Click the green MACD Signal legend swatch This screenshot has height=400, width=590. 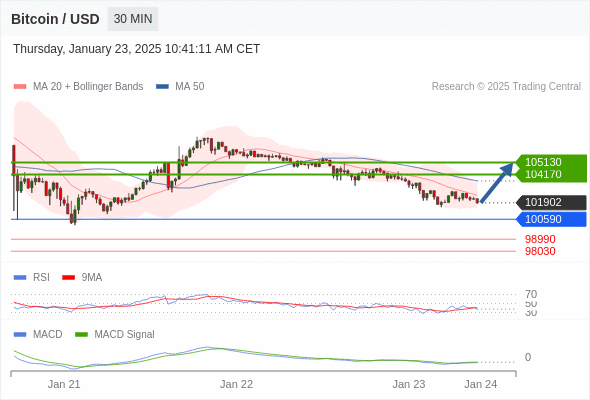[x=81, y=334]
